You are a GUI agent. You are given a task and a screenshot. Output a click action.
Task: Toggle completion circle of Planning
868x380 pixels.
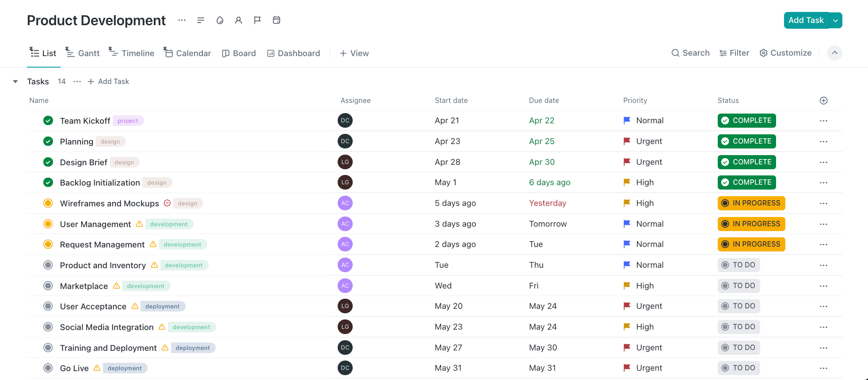48,141
